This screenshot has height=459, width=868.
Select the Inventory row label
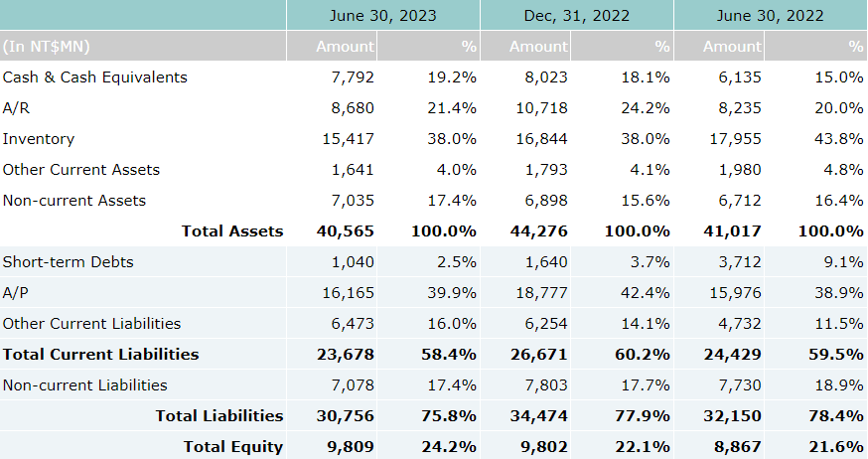click(x=39, y=139)
